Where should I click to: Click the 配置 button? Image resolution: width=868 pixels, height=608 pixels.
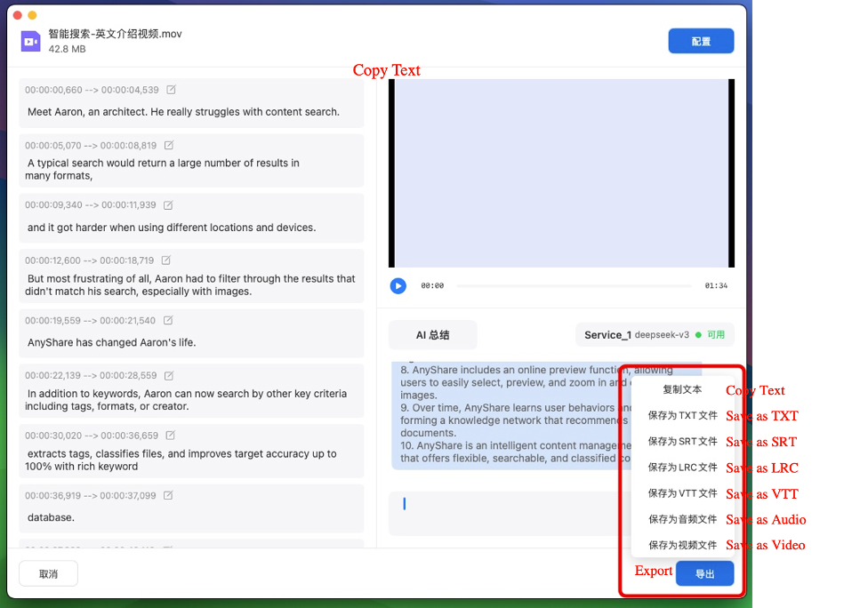click(701, 42)
